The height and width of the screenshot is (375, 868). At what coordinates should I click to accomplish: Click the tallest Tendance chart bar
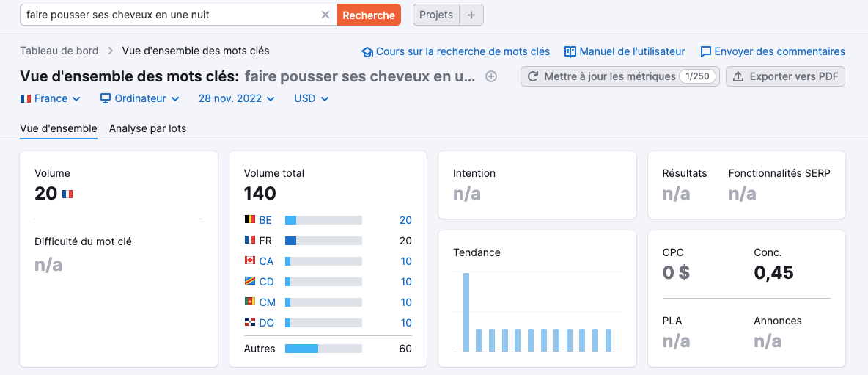466,313
